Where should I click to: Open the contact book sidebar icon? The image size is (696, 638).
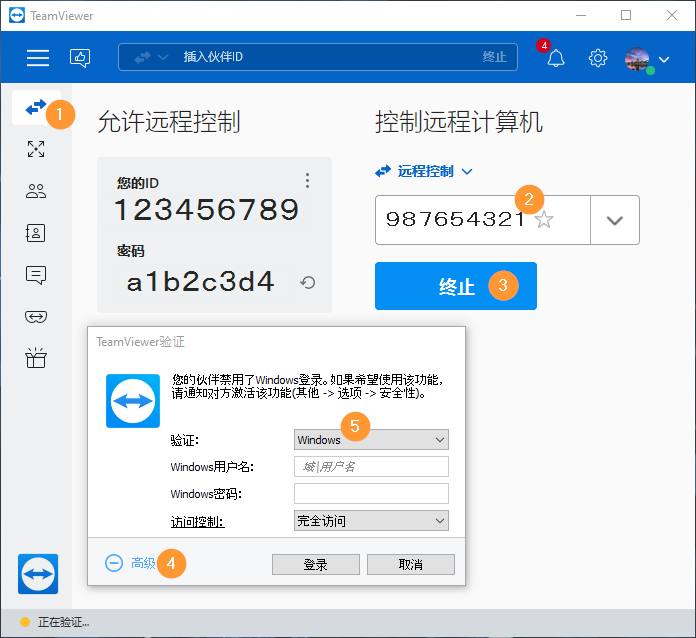point(36,233)
